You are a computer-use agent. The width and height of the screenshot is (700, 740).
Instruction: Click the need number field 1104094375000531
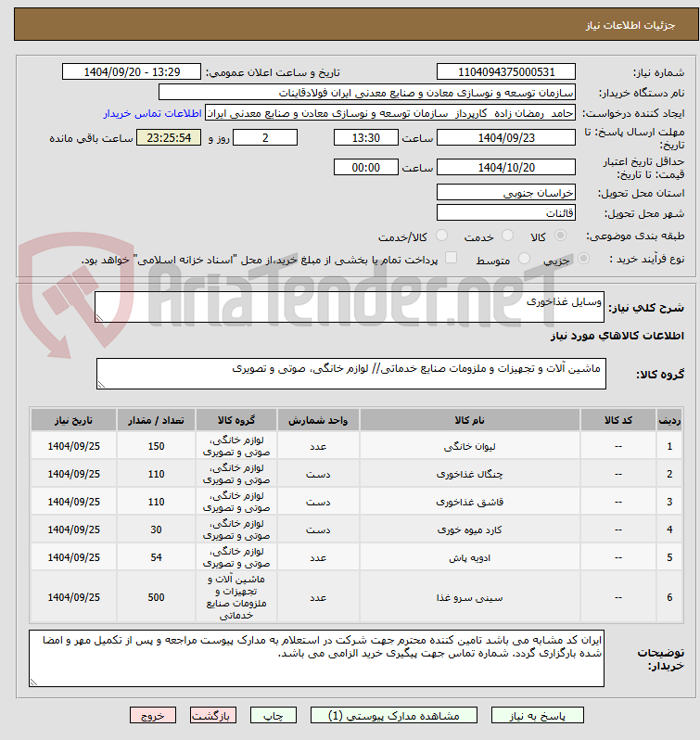[x=505, y=71]
